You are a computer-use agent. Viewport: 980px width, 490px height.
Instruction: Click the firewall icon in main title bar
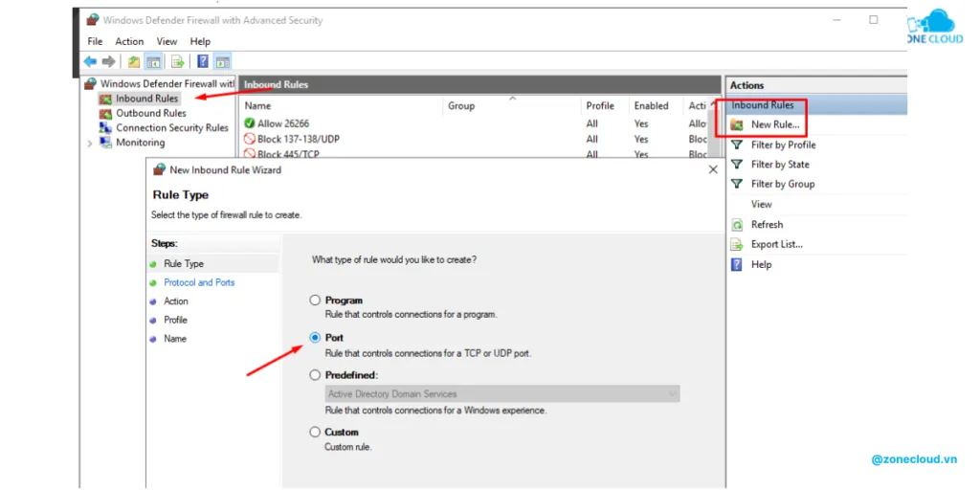pyautogui.click(x=93, y=20)
